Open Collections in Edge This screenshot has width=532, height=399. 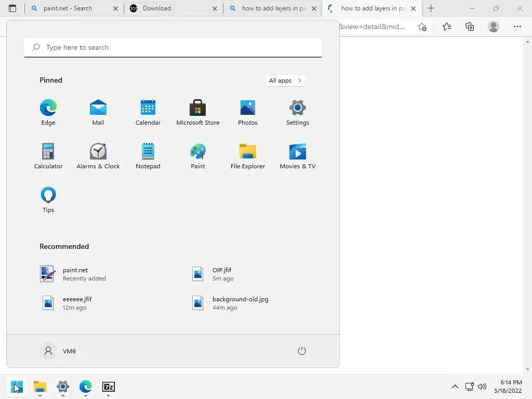470,27
